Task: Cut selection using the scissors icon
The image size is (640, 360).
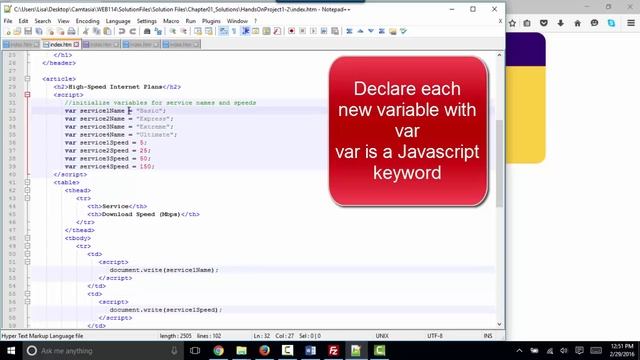Action: coord(86,31)
